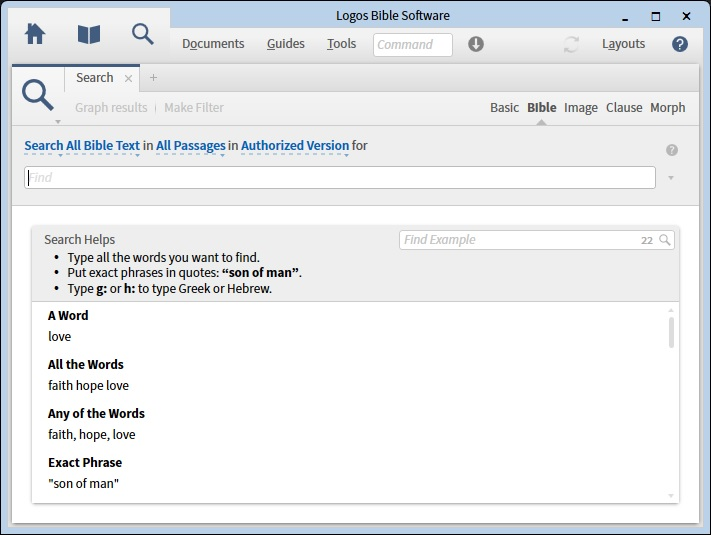Choose the Clause search type

pyautogui.click(x=624, y=108)
